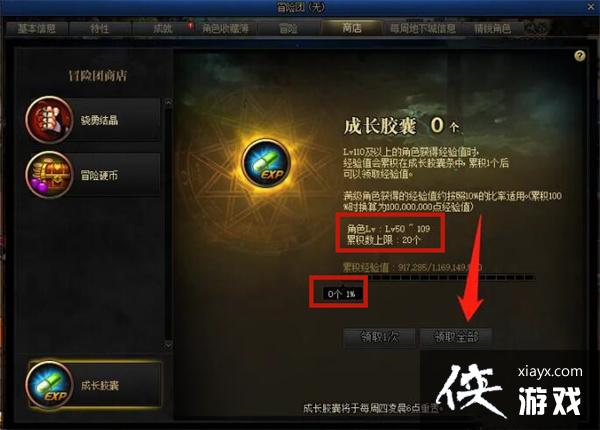
Task: Click the glowing EXP capsule emblem in center
Action: 266,162
